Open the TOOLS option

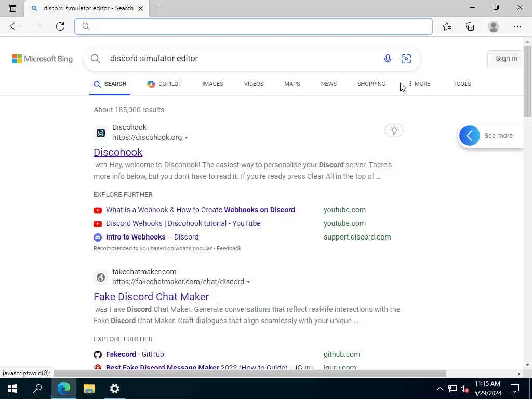click(462, 84)
